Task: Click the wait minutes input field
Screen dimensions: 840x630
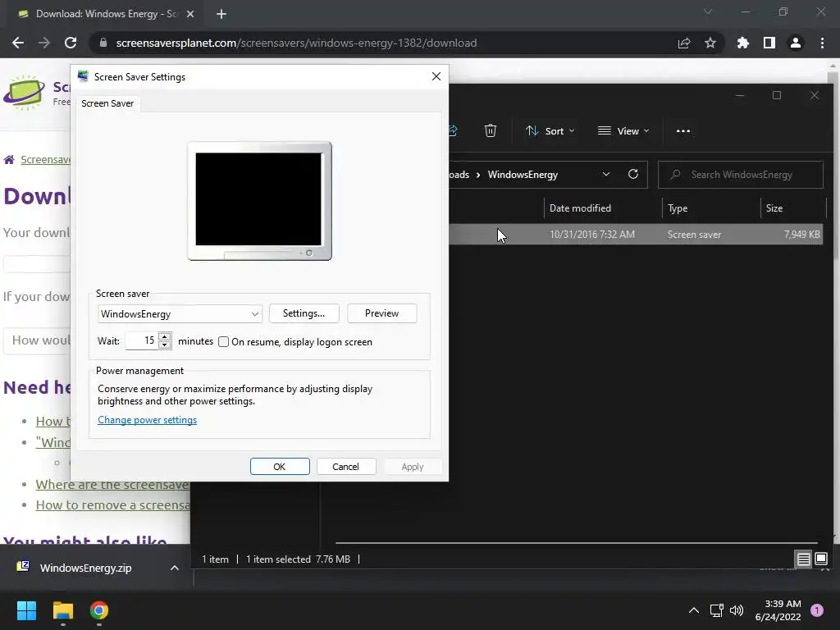Action: pyautogui.click(x=142, y=340)
